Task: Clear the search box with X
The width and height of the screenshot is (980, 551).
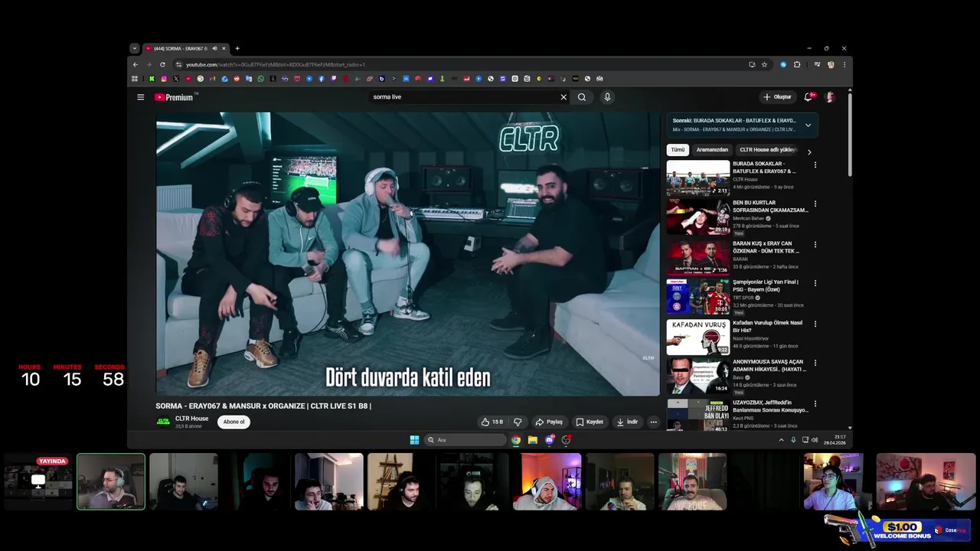Action: 563,97
